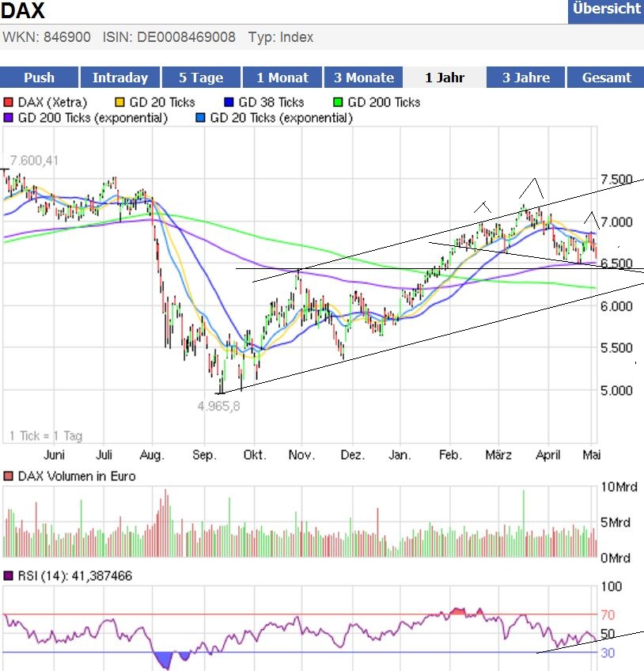Show the Gesamt time range

606,78
